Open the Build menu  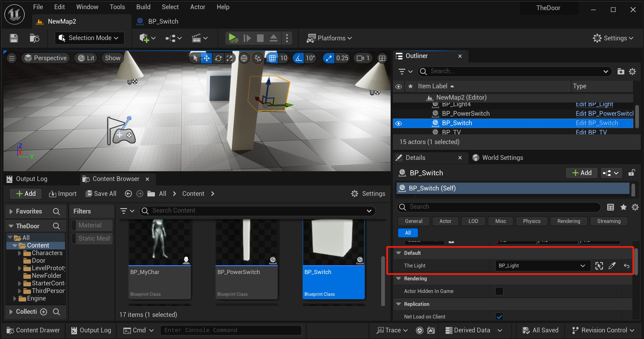[x=143, y=7]
